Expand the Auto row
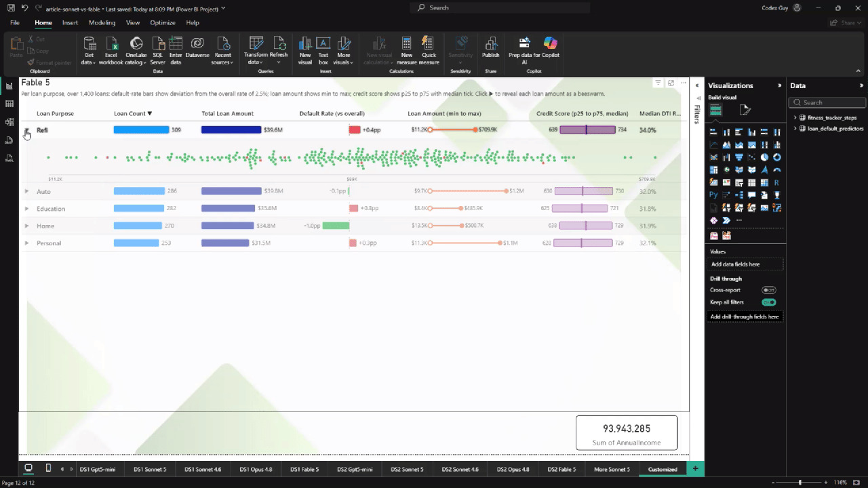The image size is (868, 488). (x=26, y=191)
